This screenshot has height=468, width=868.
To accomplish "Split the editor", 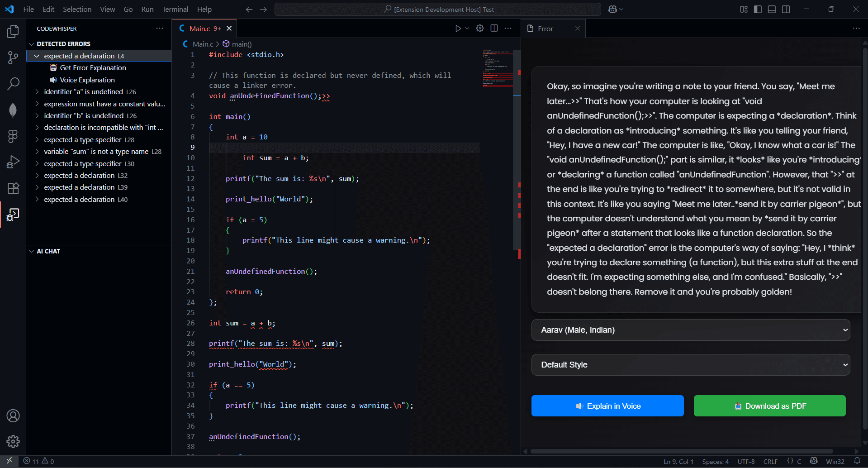I will click(x=494, y=28).
